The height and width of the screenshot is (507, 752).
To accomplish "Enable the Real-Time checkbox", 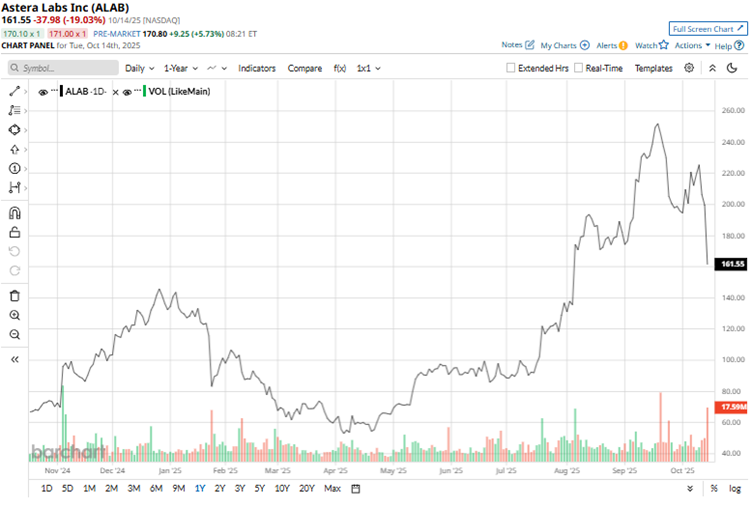I will tap(578, 68).
